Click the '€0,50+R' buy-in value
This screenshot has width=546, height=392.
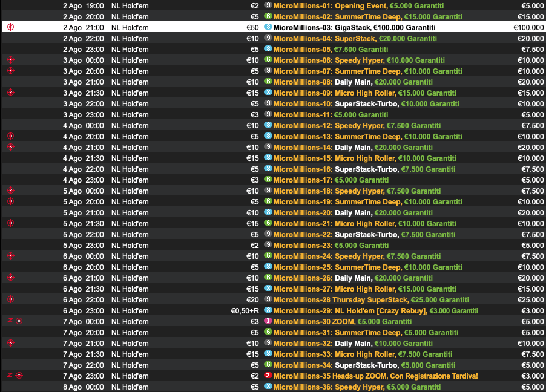[245, 311]
